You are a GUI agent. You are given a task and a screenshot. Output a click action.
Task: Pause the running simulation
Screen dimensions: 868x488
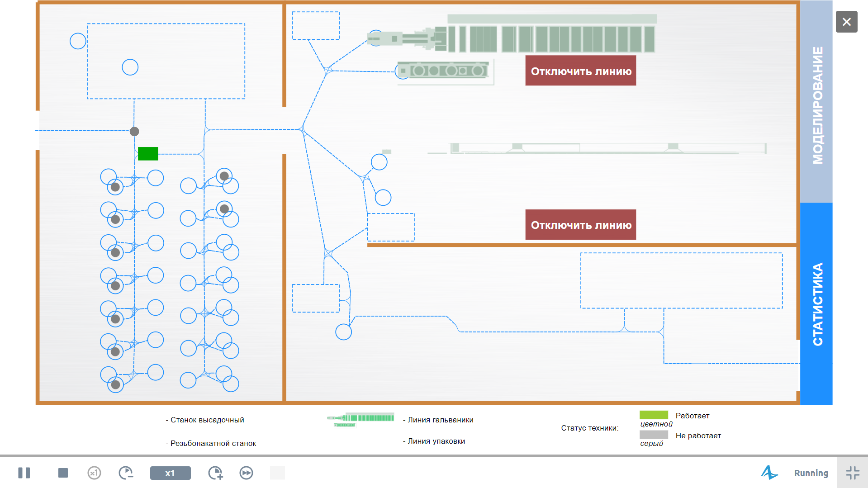point(24,473)
